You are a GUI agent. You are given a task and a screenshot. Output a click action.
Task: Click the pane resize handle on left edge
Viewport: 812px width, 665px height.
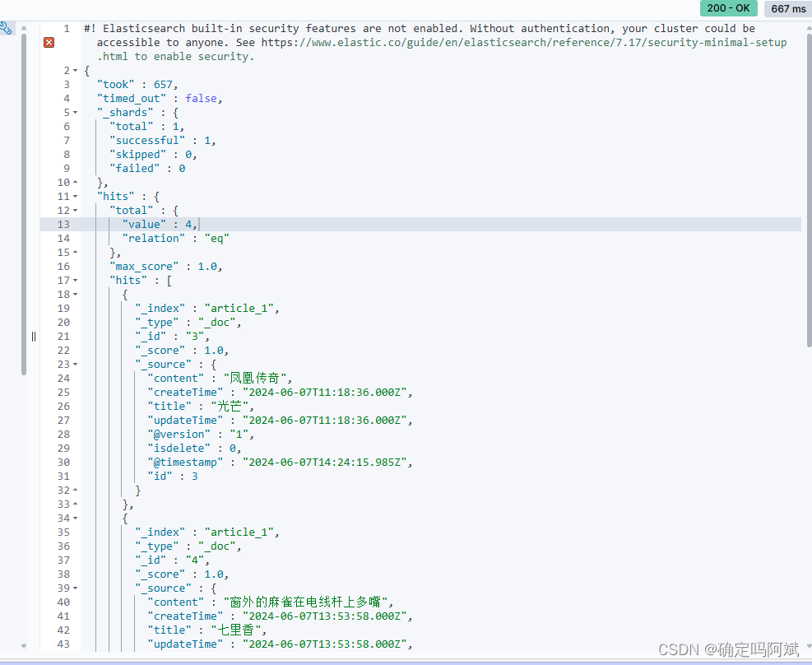(34, 337)
